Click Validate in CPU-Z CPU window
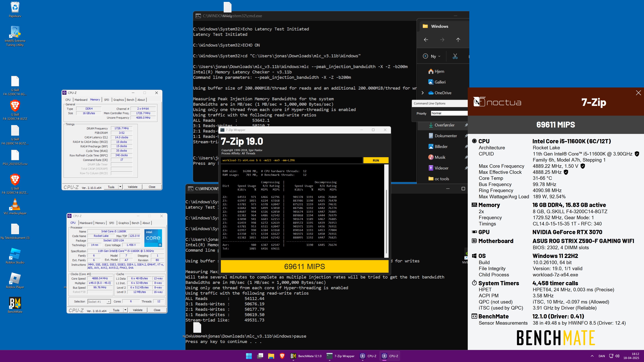This screenshot has width=644, height=362. [138, 310]
